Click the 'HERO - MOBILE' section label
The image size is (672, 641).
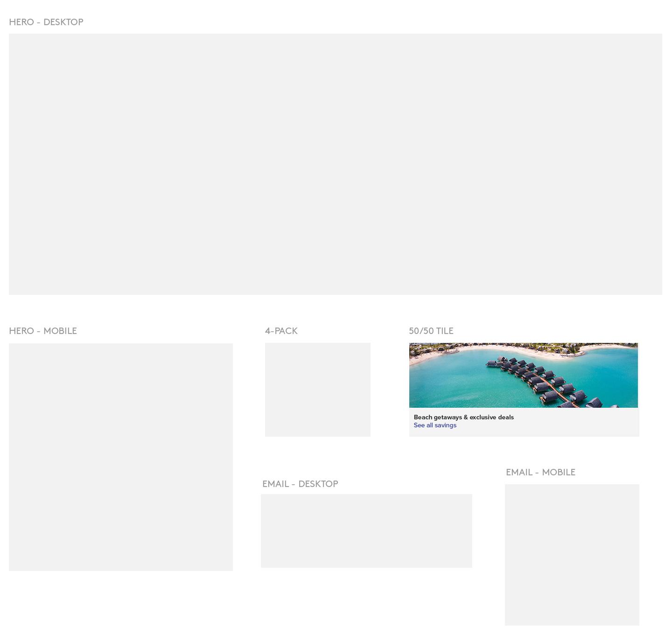(x=43, y=331)
